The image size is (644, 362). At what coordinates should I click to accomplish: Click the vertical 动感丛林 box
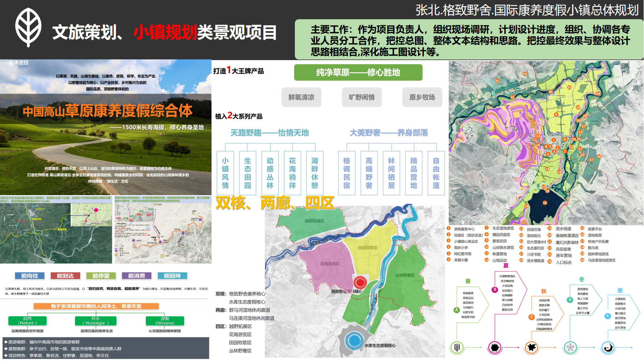pos(270,173)
